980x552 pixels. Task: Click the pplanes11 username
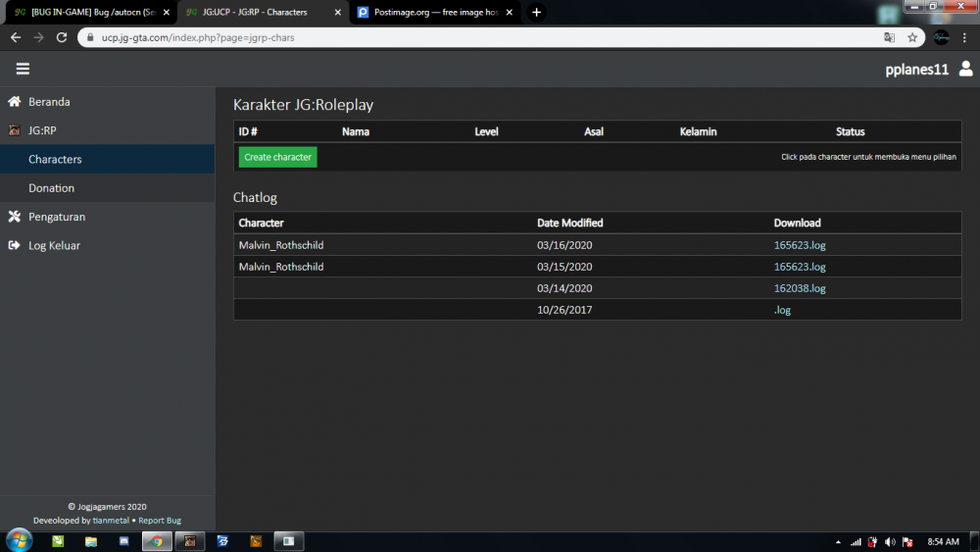click(x=917, y=70)
